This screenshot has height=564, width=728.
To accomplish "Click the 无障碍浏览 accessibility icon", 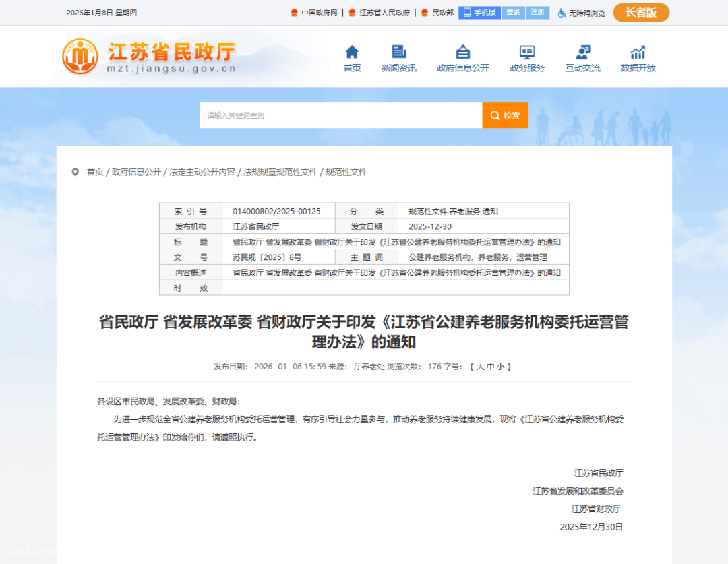I will click(562, 13).
